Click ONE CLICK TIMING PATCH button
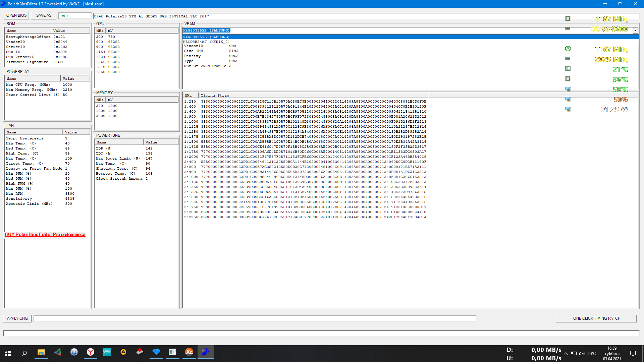The image size is (644, 362). 596,318
